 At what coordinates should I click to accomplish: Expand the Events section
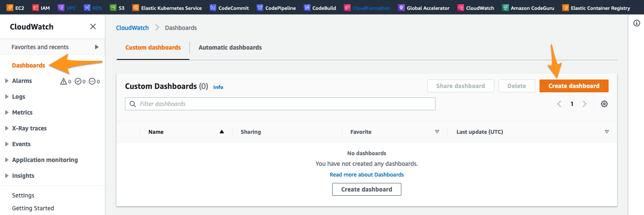click(x=6, y=144)
